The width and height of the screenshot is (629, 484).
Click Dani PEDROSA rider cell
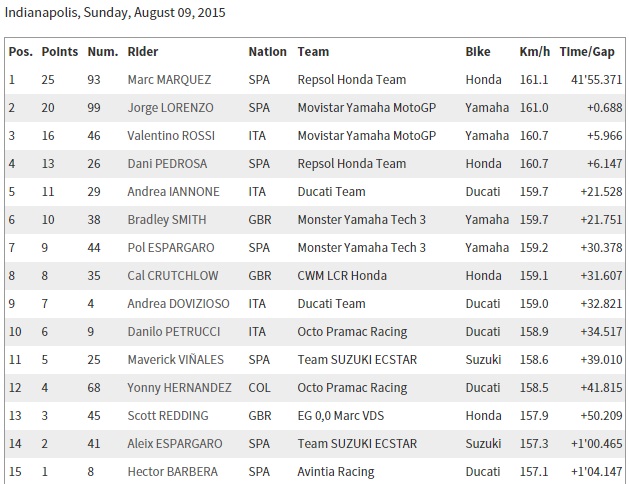(167, 164)
